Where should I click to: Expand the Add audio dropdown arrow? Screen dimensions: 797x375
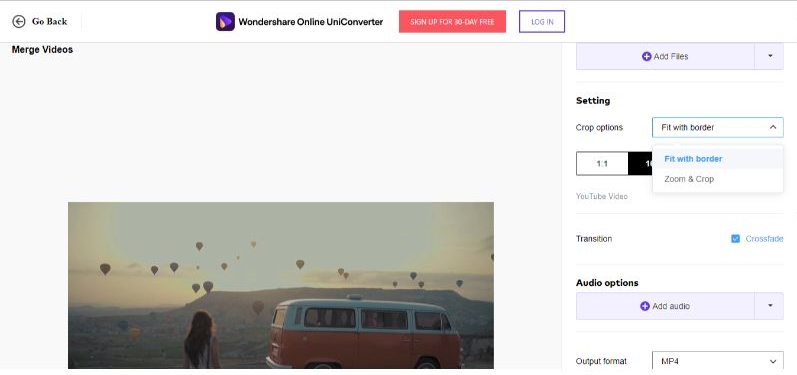click(x=770, y=306)
